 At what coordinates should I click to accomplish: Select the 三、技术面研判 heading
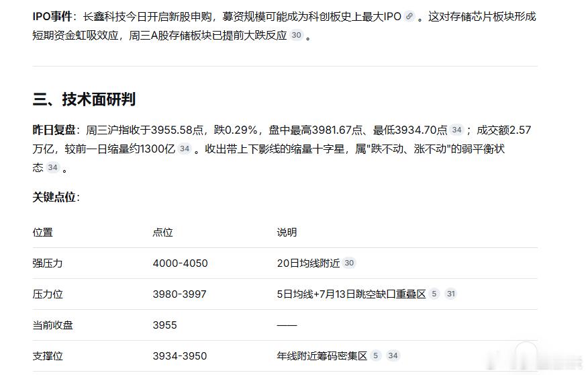84,99
